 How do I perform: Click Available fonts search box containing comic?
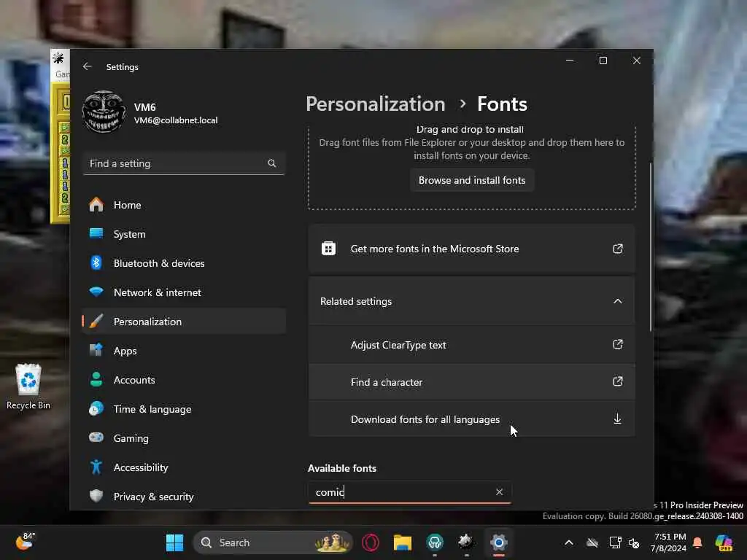coord(410,492)
